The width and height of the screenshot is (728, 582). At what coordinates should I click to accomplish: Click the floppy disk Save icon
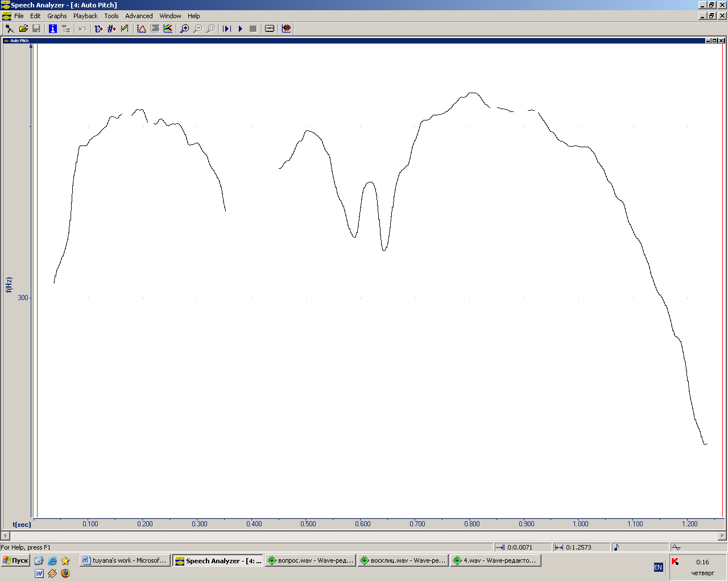[x=36, y=28]
